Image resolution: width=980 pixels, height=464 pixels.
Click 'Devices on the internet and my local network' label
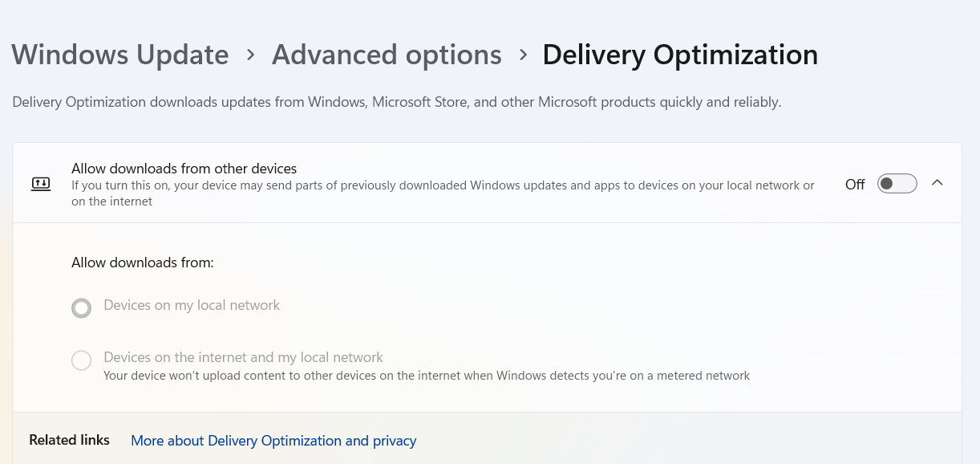coord(243,357)
